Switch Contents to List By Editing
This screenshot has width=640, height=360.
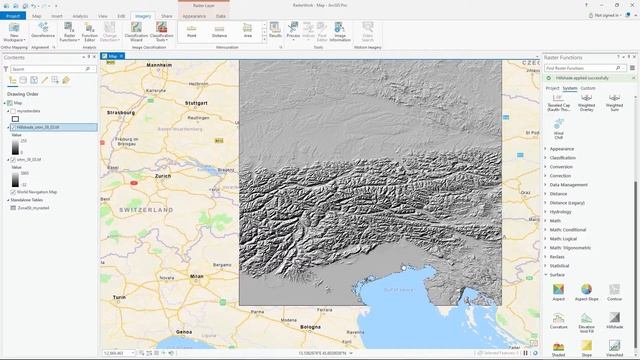[44, 80]
